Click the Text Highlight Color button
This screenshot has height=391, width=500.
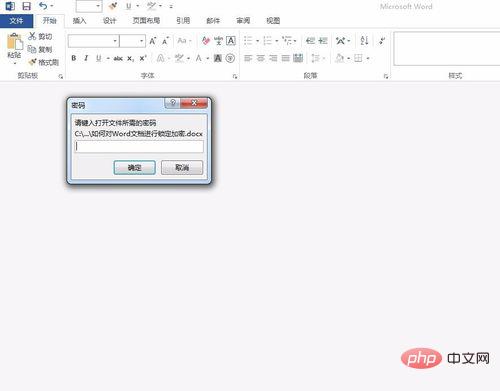[x=179, y=58]
